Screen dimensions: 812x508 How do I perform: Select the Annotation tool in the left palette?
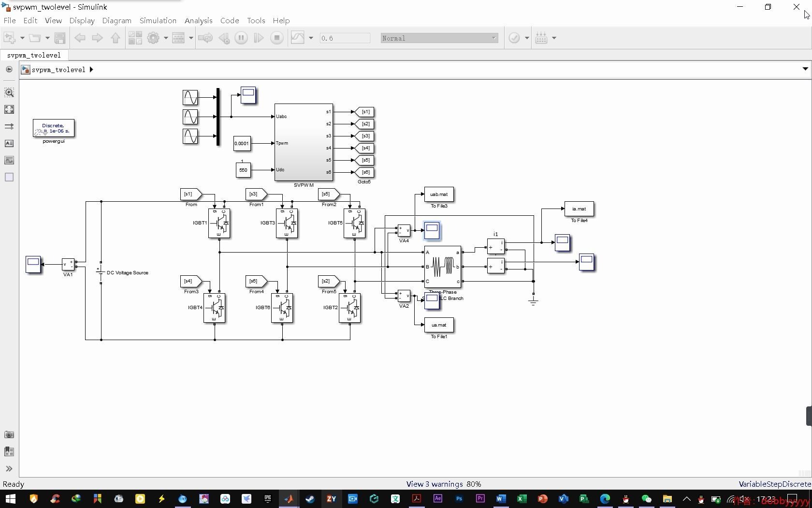(9, 143)
